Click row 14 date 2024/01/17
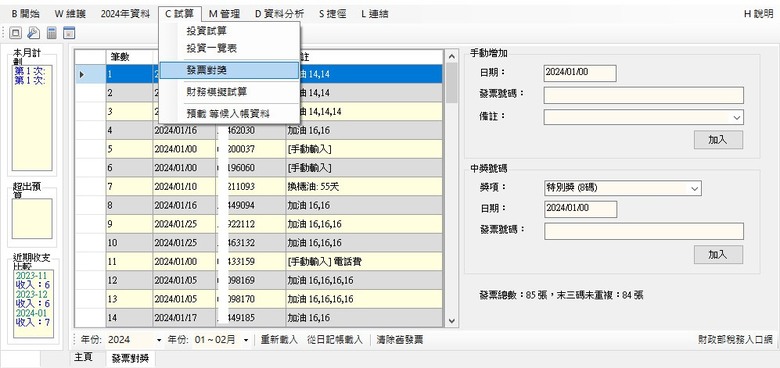This screenshot has height=368, width=780. coord(184,318)
